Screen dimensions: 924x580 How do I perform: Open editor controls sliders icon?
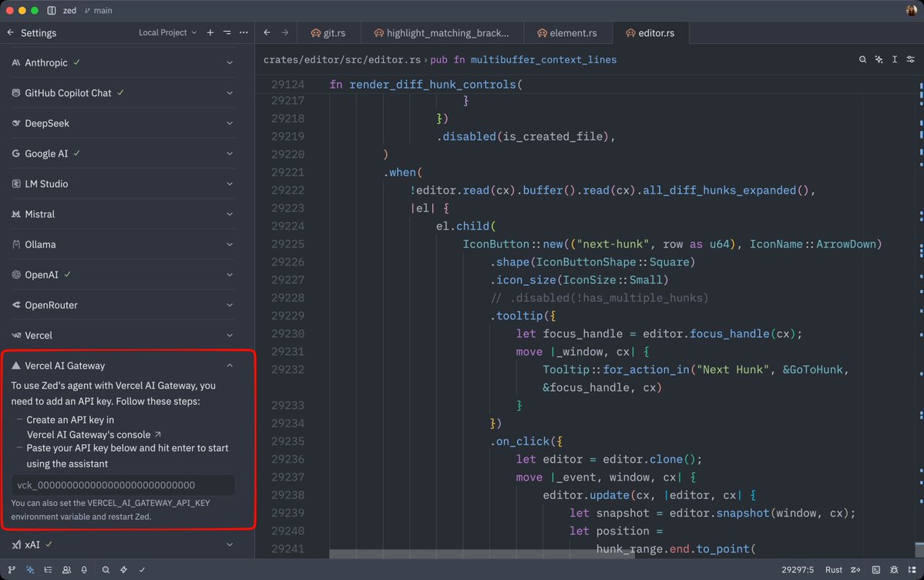tap(910, 59)
